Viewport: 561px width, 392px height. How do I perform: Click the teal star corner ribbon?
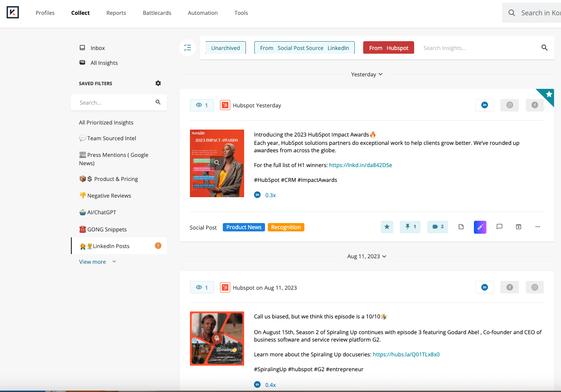548,94
